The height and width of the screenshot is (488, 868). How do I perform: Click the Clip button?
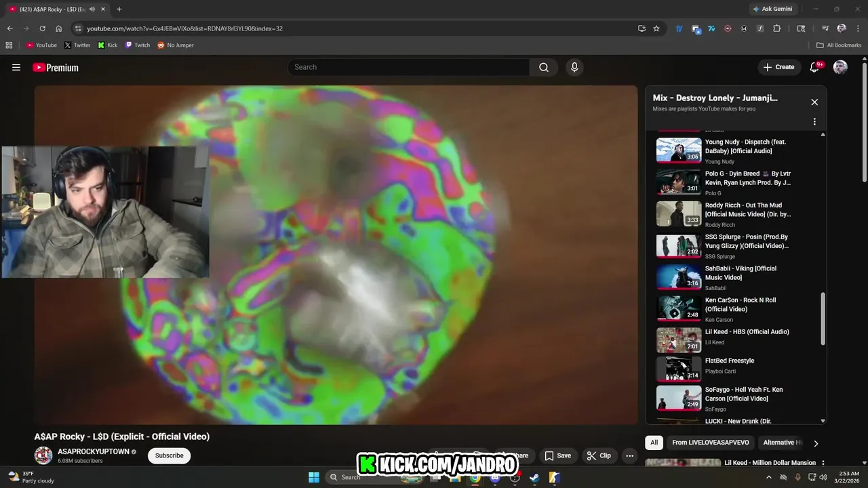coord(599,455)
